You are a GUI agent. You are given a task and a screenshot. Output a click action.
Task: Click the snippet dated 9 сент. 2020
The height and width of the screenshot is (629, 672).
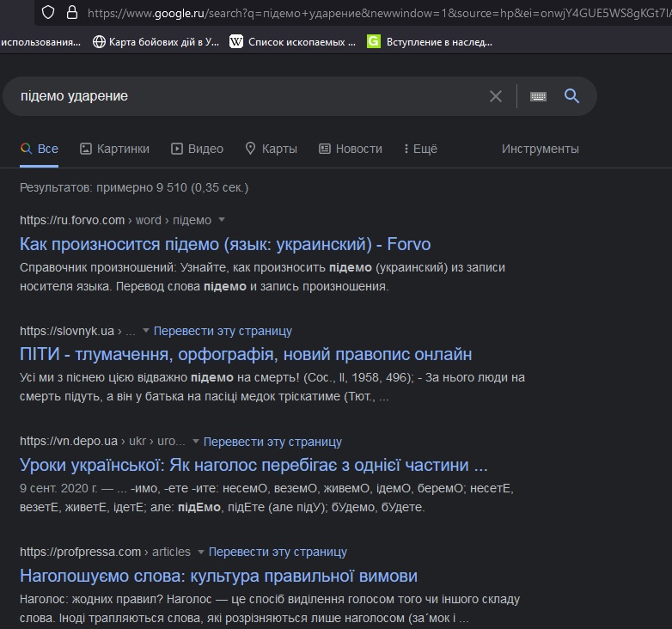pyautogui.click(x=266, y=498)
